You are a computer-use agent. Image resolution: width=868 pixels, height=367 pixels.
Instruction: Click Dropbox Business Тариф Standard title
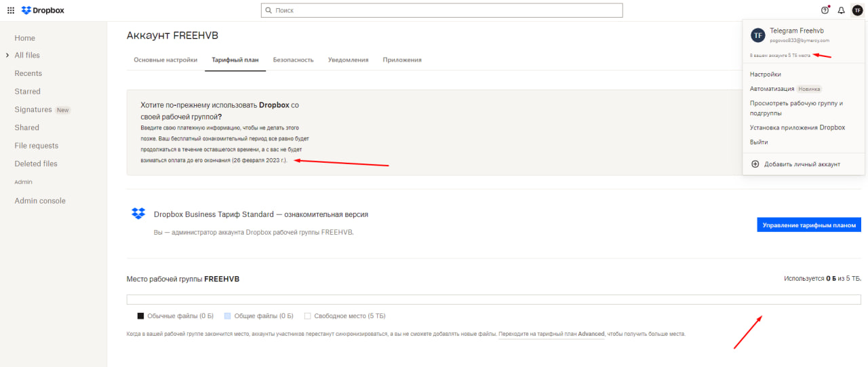261,214
